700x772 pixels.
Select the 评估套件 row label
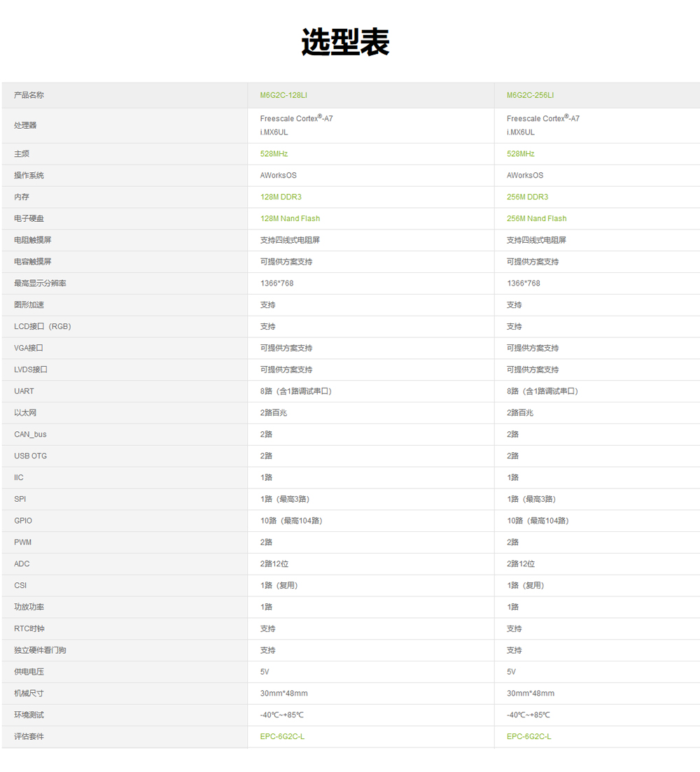(x=29, y=737)
